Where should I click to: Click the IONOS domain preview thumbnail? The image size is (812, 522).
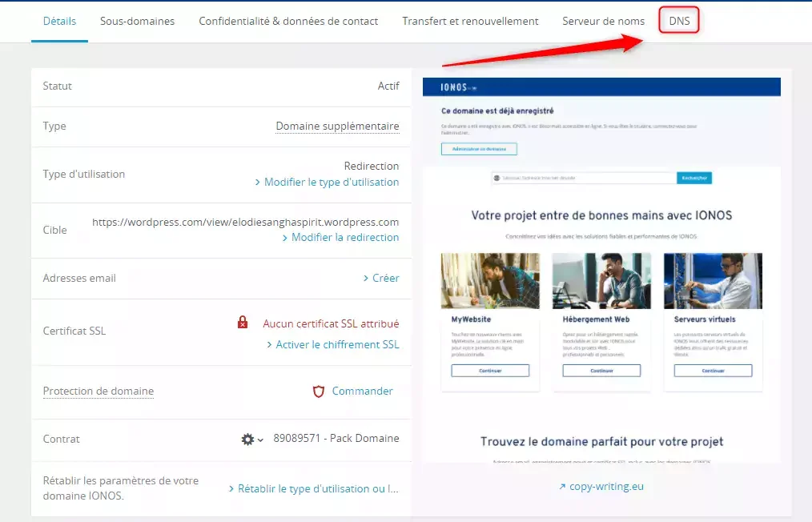(x=601, y=270)
